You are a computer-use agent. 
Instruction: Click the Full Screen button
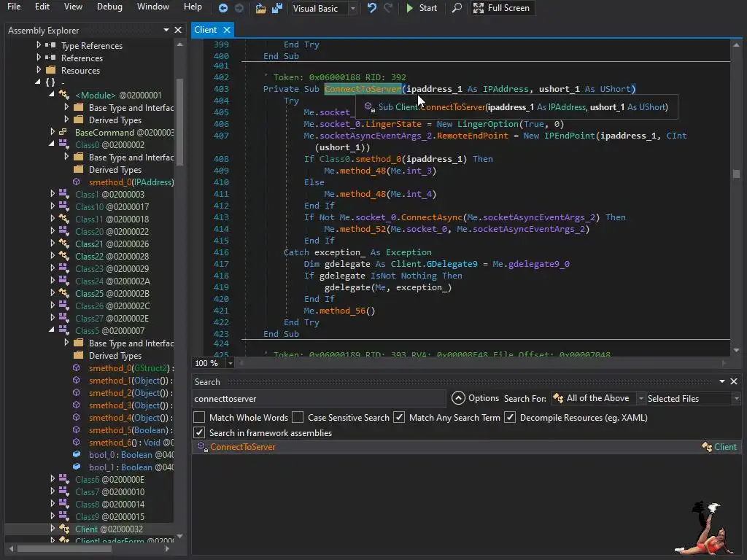point(501,8)
